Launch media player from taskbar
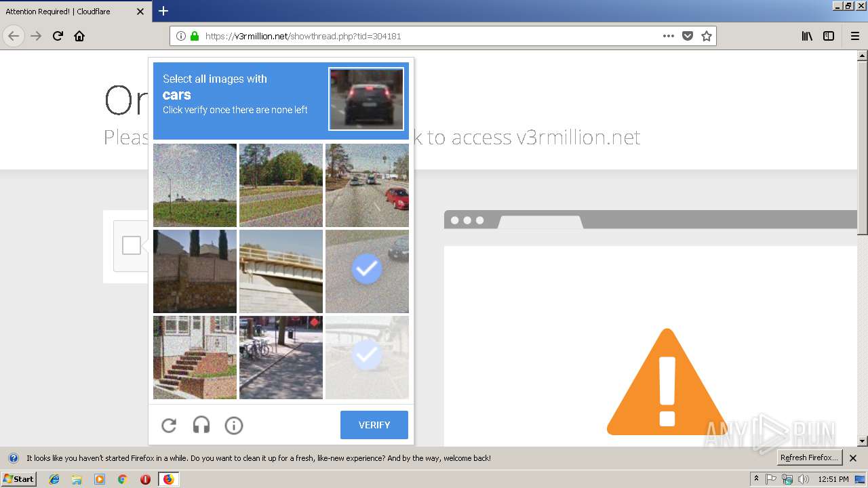 pos(100,479)
